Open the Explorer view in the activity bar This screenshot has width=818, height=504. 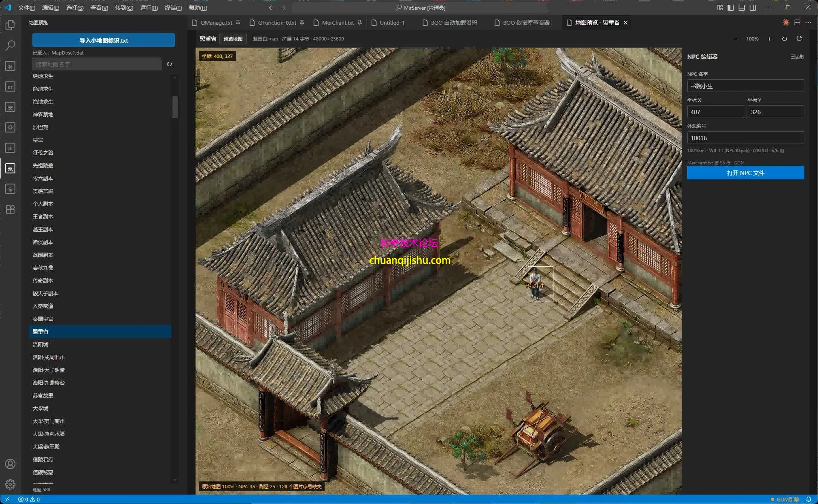[x=10, y=25]
